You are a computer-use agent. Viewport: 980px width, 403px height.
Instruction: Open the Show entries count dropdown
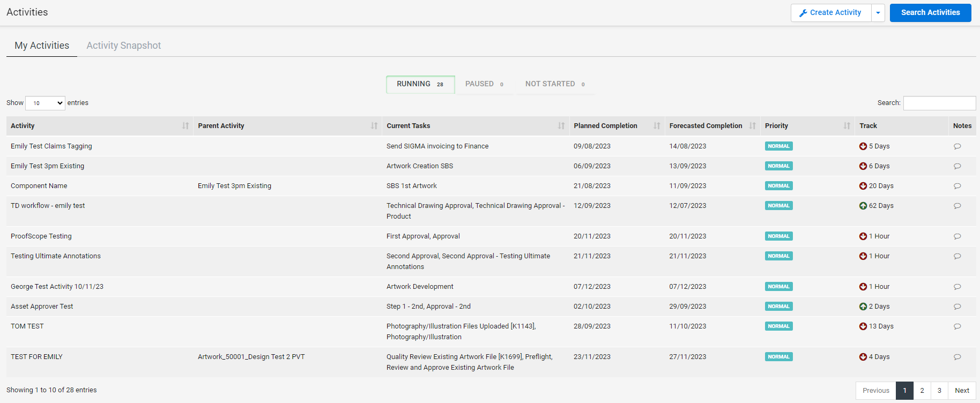point(45,103)
